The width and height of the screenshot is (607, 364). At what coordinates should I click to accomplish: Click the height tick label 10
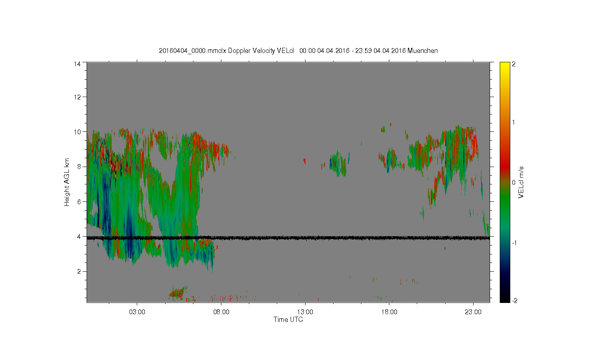pyautogui.click(x=77, y=131)
